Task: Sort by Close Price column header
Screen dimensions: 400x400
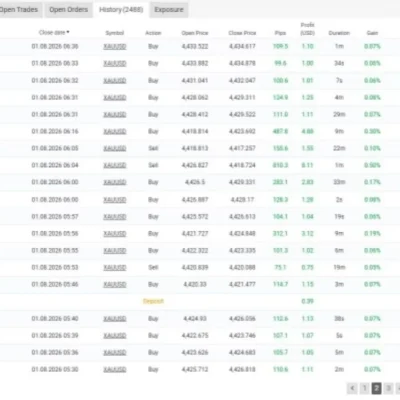Action: 242,33
